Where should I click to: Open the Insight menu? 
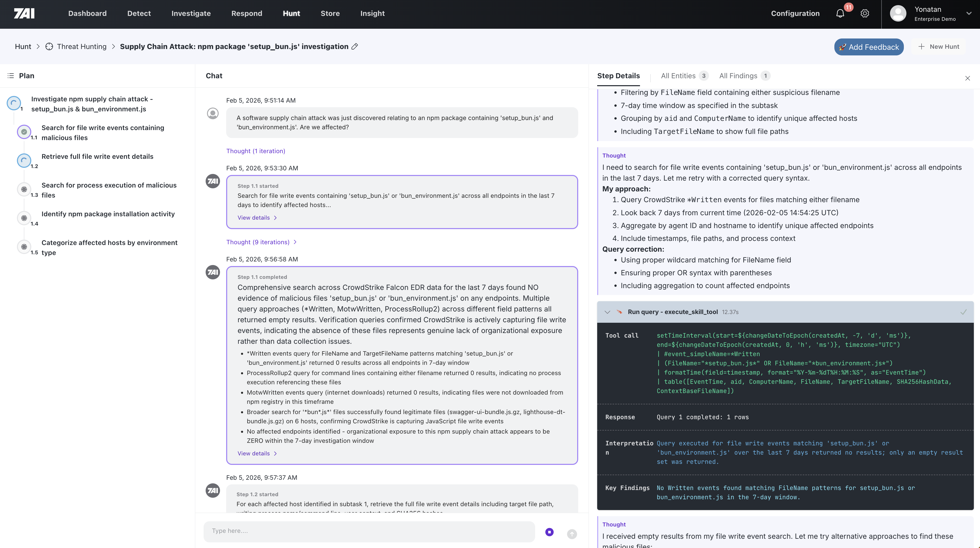(373, 13)
